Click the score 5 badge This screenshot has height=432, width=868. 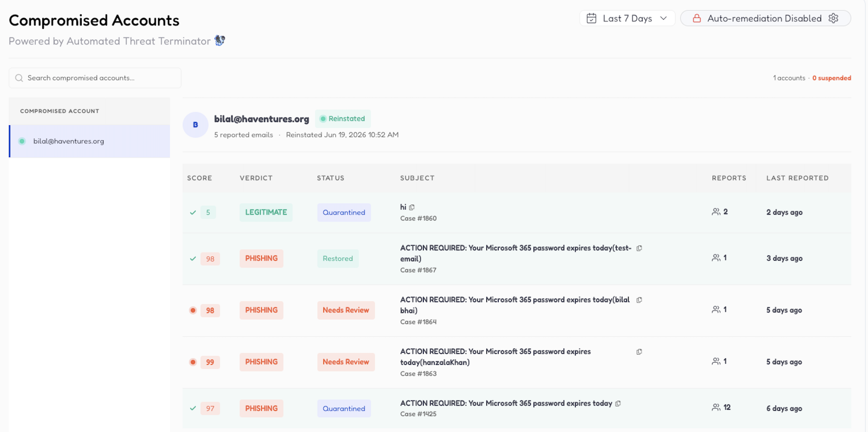[x=208, y=213]
